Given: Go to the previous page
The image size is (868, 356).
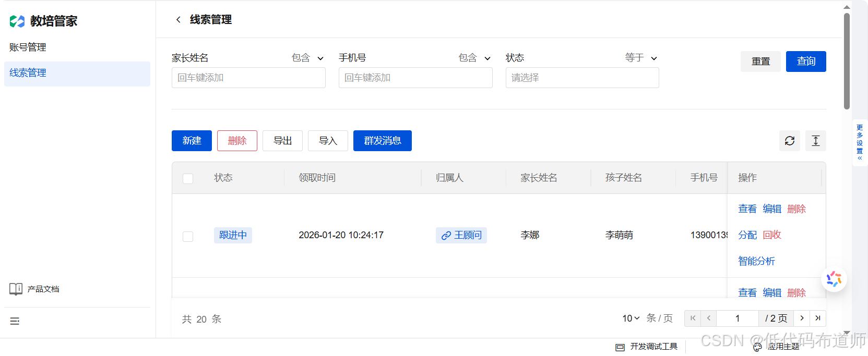Looking at the screenshot, I should [709, 318].
